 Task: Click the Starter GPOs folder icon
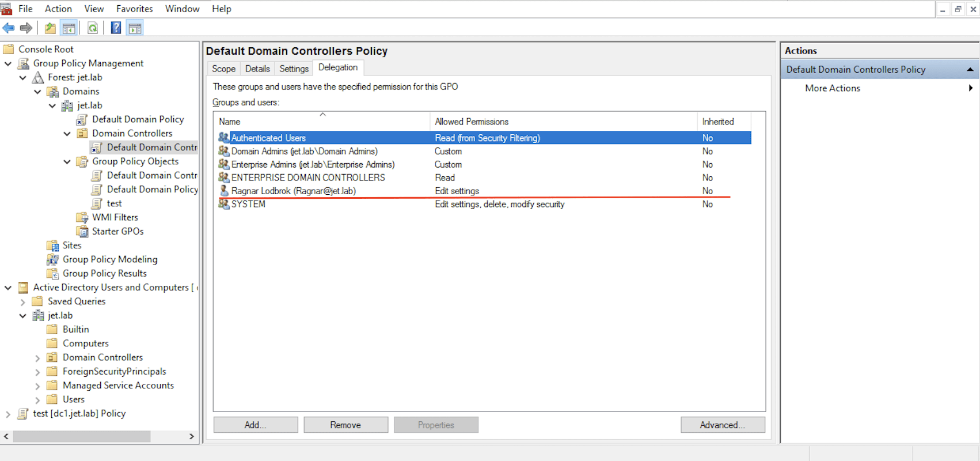coord(82,231)
